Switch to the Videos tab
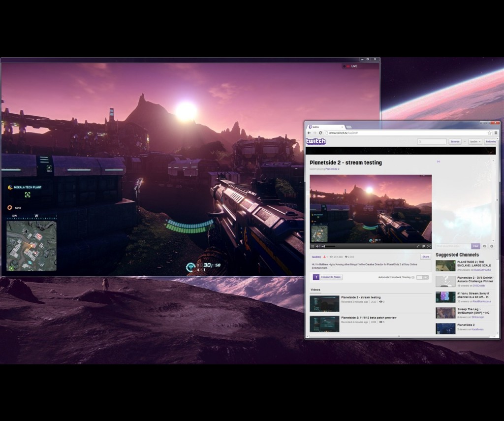The width and height of the screenshot is (504, 421). point(315,290)
